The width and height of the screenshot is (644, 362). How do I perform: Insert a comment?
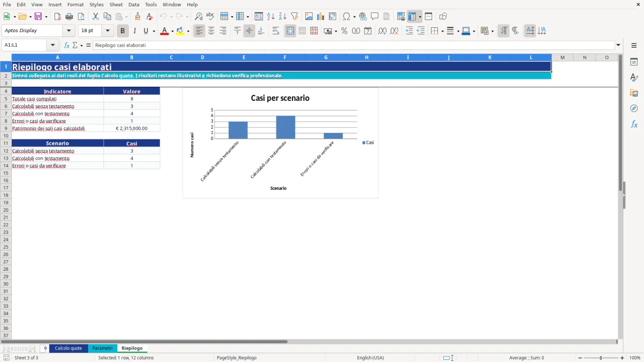pyautogui.click(x=375, y=17)
